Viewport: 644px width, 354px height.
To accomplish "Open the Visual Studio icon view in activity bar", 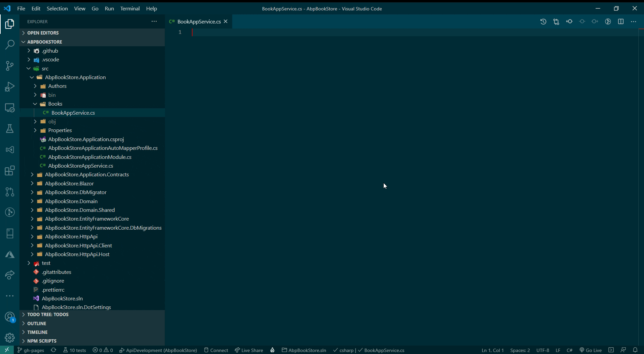I will click(10, 150).
